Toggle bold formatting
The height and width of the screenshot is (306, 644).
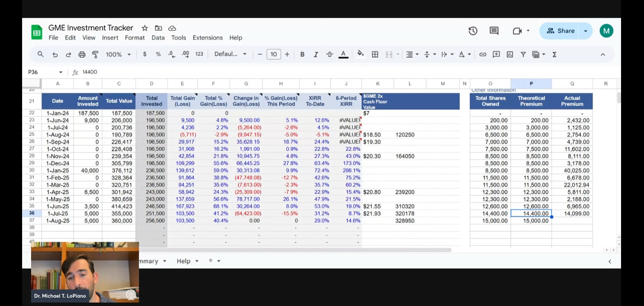point(302,54)
